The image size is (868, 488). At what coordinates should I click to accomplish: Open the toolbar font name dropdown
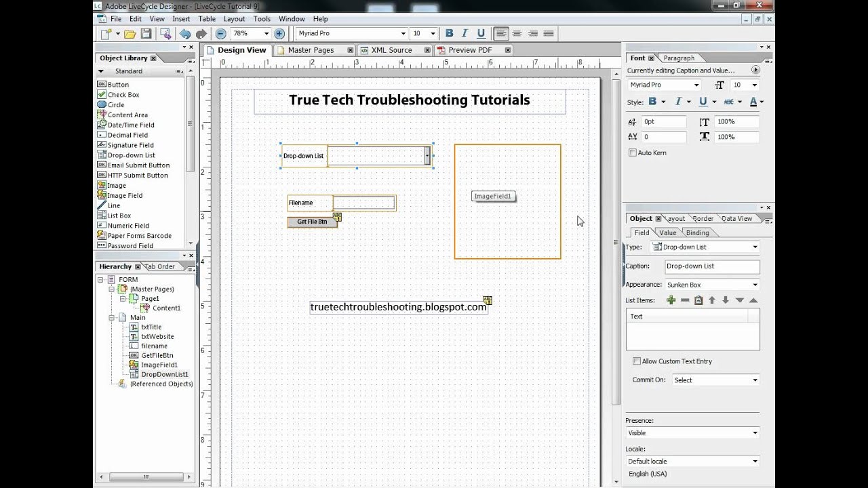(x=403, y=33)
